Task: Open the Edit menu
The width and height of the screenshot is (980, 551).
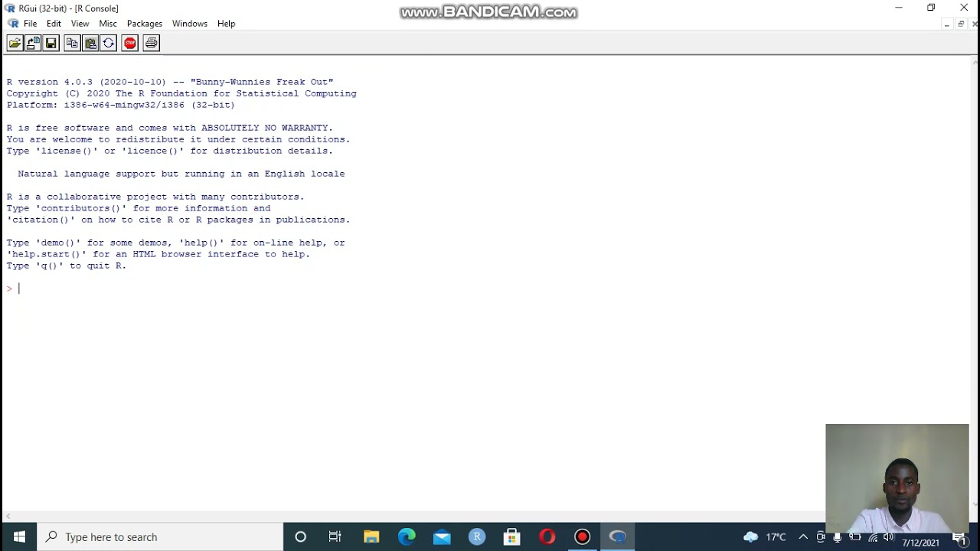Action: tap(54, 24)
